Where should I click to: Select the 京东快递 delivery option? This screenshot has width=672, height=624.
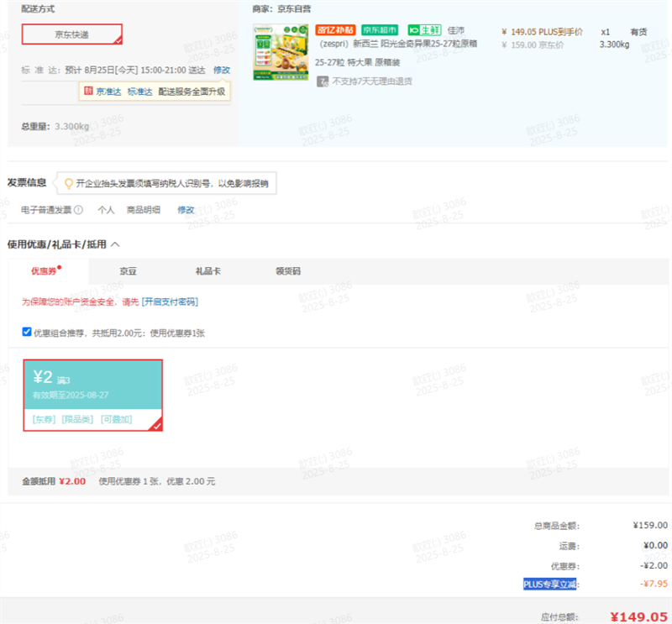pos(71,34)
